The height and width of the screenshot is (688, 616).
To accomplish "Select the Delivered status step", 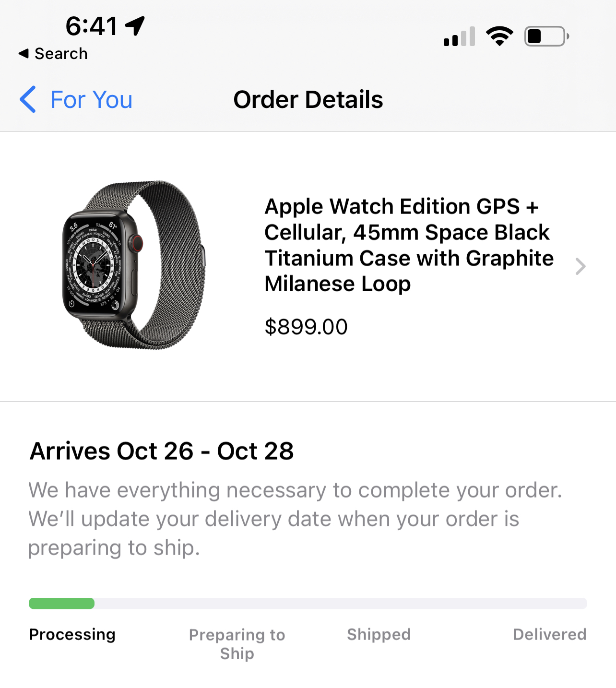I will point(550,634).
